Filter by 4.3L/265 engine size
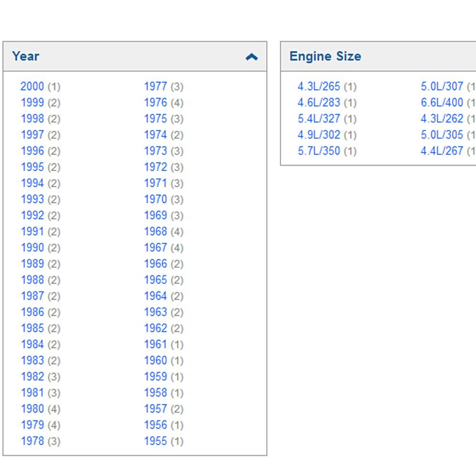This screenshot has height=476, width=476. coord(319,87)
